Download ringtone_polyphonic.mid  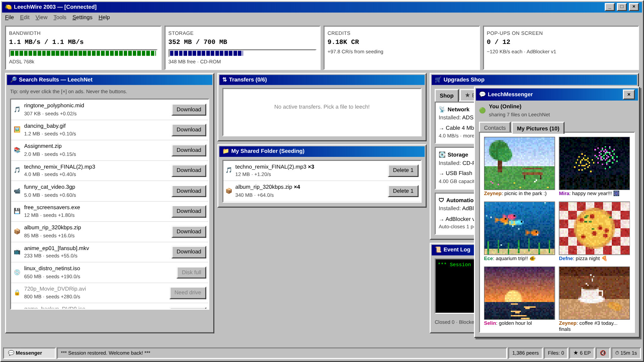pyautogui.click(x=189, y=110)
